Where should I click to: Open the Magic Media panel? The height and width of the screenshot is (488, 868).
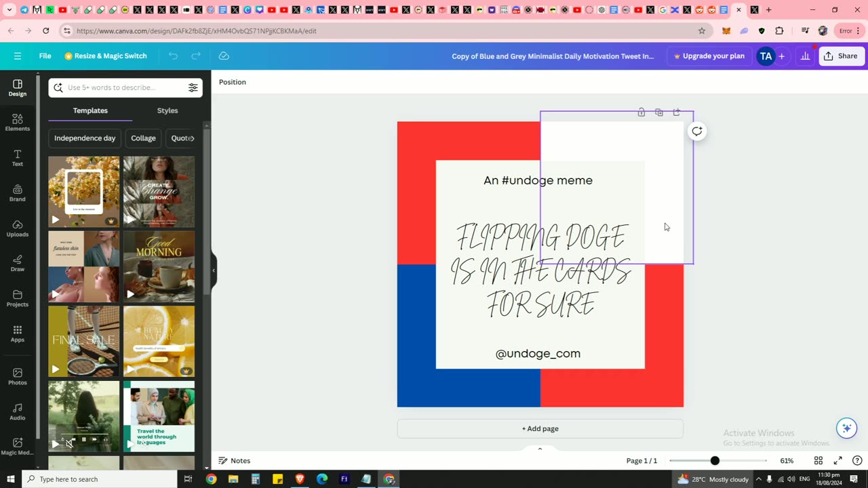[18, 447]
